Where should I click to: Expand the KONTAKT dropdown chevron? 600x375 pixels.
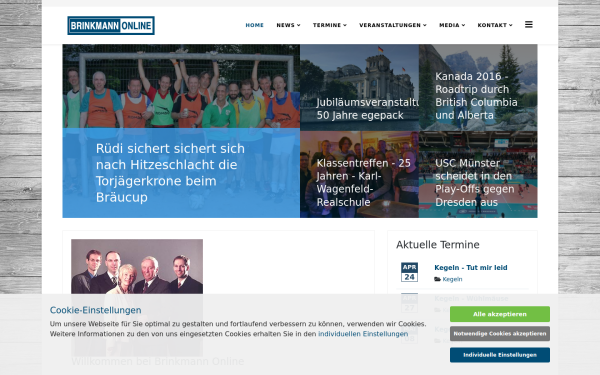point(511,25)
